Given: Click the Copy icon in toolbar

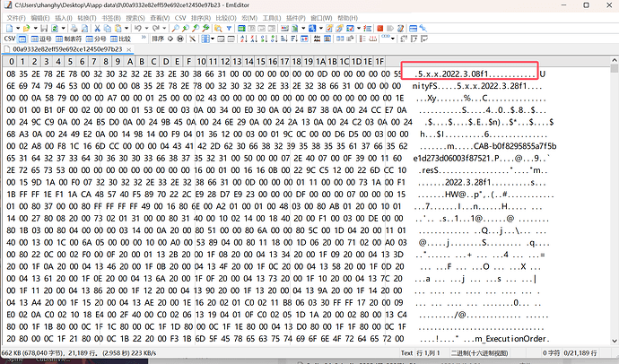Looking at the screenshot, I should [108, 29].
